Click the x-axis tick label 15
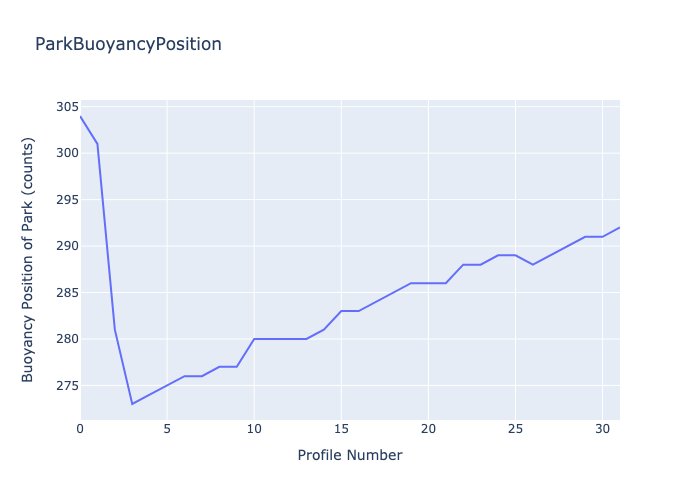The image size is (700, 500). [341, 429]
